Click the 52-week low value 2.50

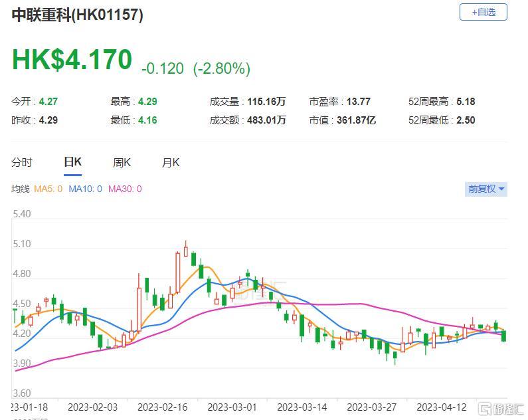point(466,120)
